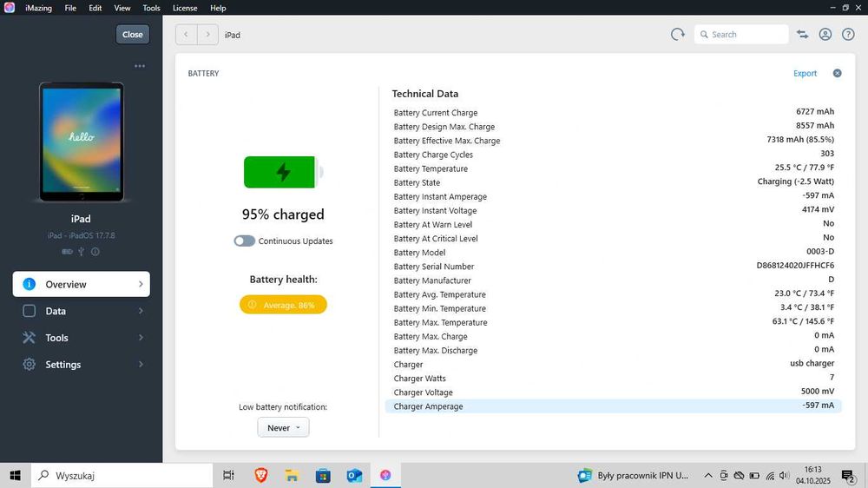
Task: Click the Close button in sidebar
Action: click(x=132, y=35)
